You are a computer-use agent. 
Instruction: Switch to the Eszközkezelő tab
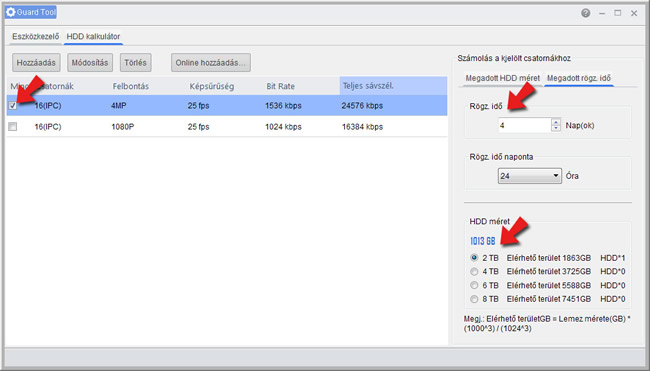tap(35, 36)
